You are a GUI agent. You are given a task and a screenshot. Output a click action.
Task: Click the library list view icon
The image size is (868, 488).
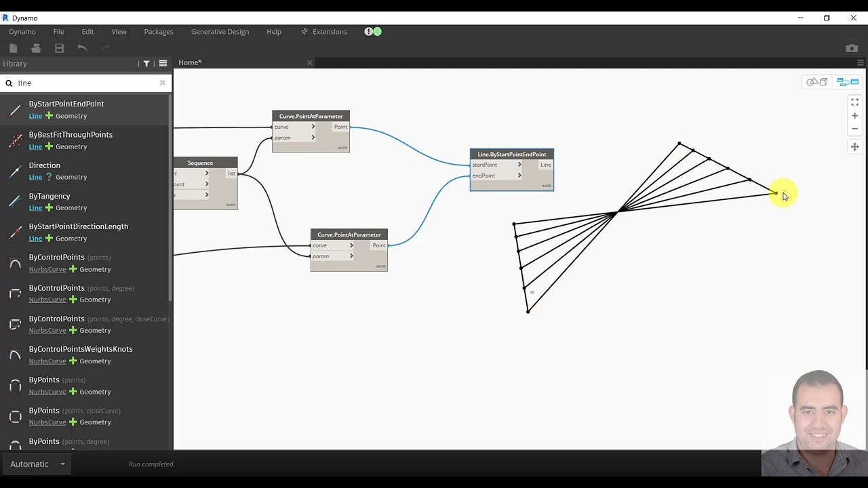[163, 64]
